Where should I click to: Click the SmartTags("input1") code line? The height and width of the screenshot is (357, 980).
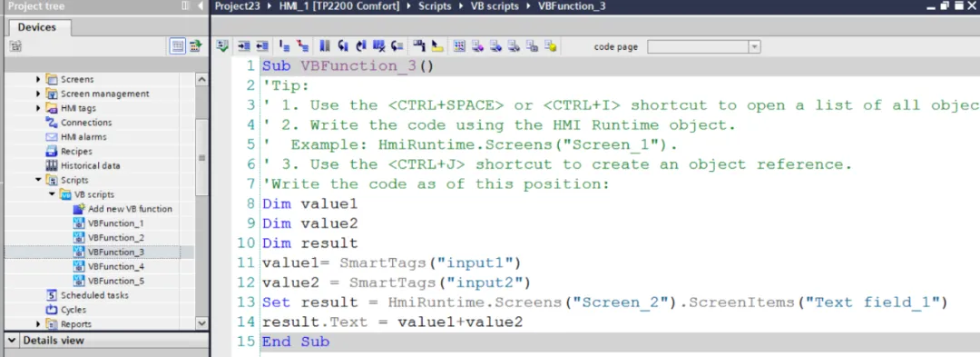coord(390,263)
